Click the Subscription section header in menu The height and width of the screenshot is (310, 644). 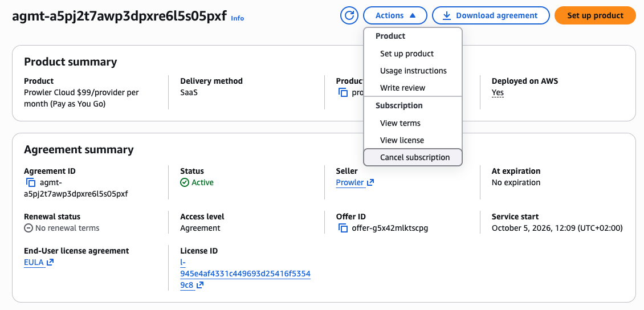[399, 105]
